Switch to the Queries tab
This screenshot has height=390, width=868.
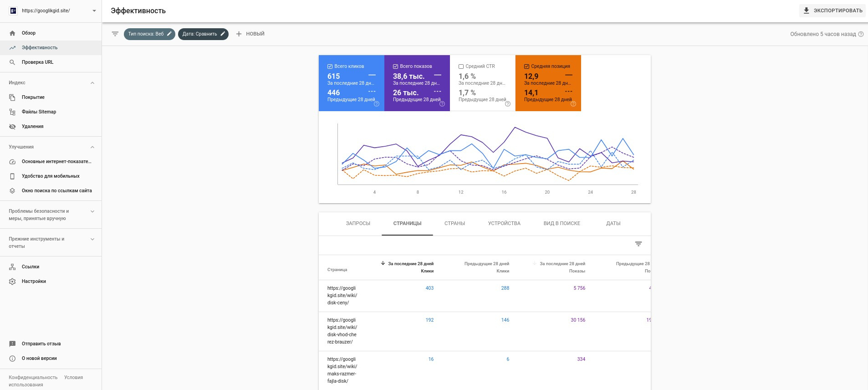pos(358,224)
